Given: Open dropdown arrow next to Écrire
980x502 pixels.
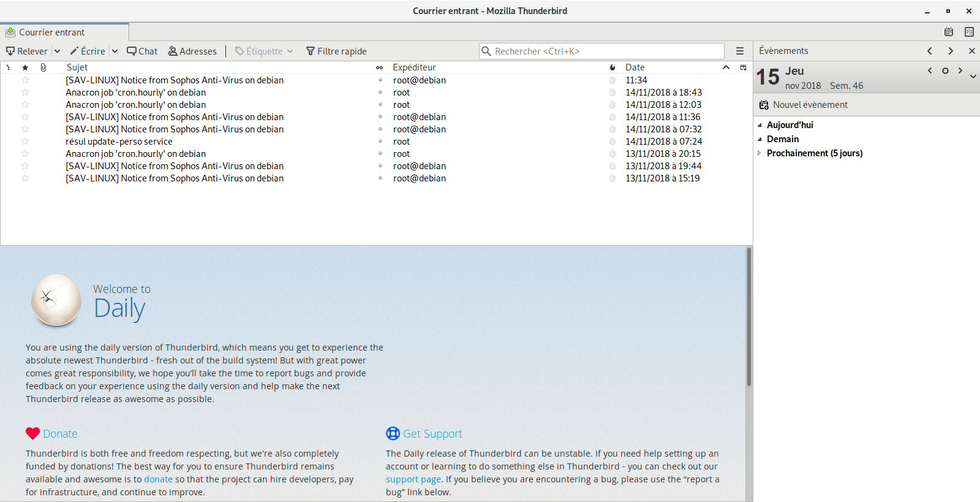Looking at the screenshot, I should (x=115, y=51).
